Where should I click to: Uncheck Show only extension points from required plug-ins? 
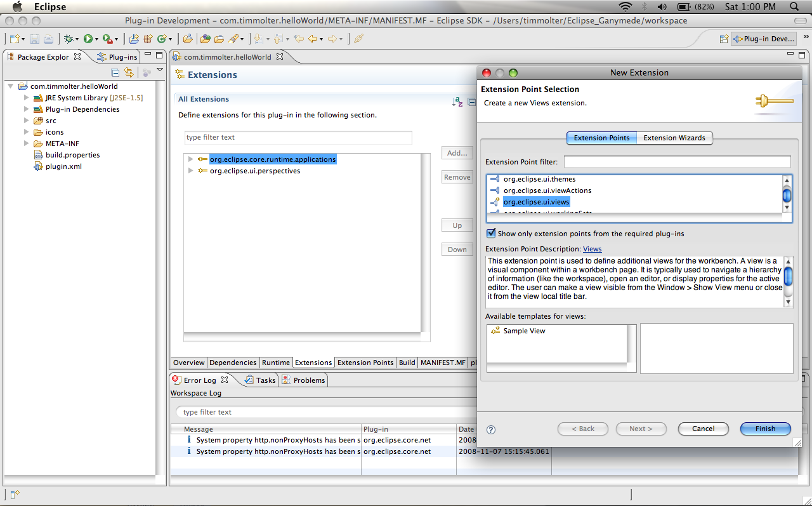[491, 234]
